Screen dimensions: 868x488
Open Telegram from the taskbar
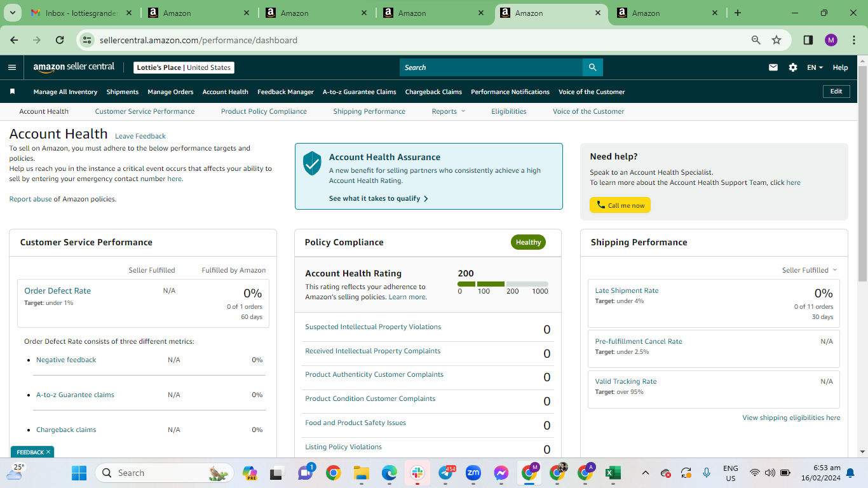pos(446,473)
